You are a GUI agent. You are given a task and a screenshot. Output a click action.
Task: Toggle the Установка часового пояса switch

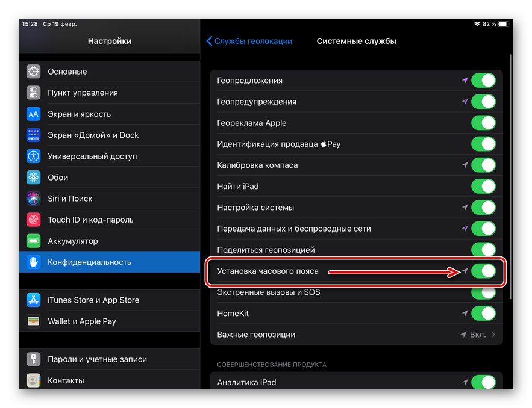tap(483, 271)
